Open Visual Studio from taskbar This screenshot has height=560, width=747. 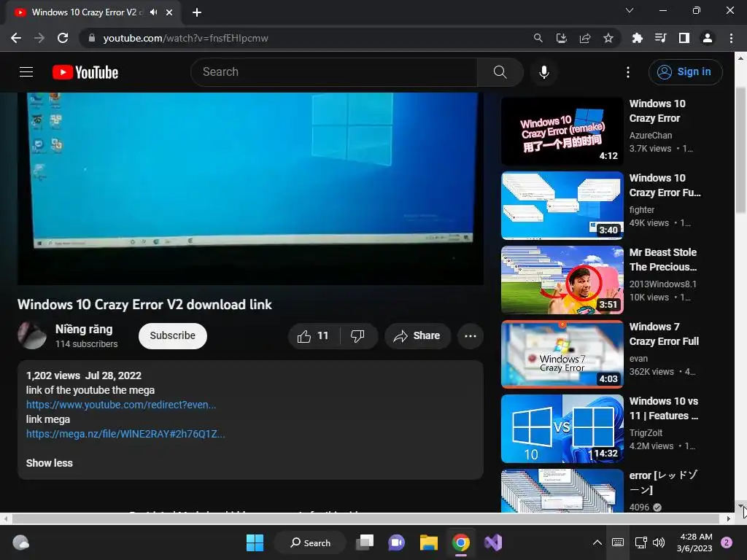493,542
